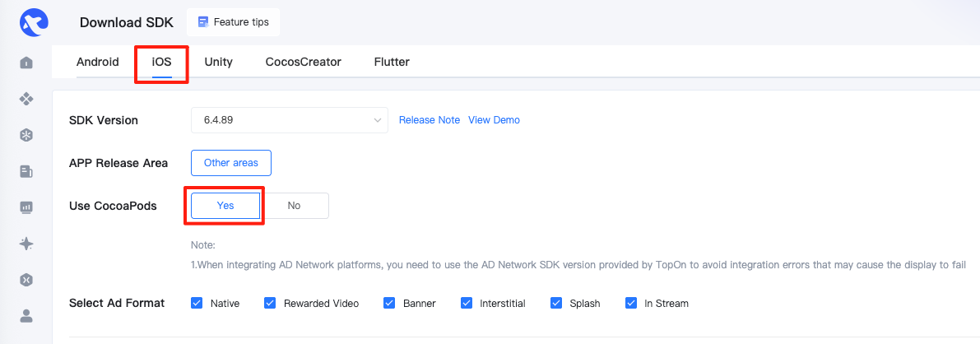Uncheck the In Stream checkbox

pos(631,304)
